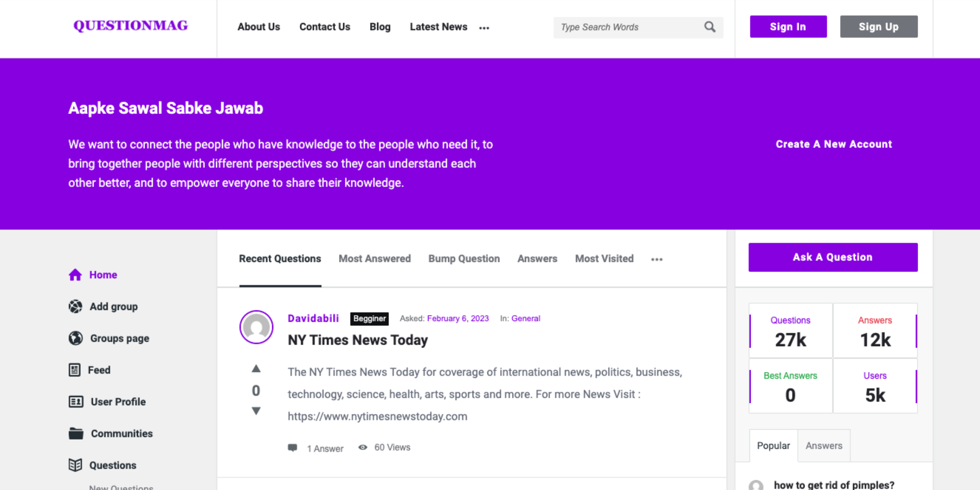Click the Groups page globe icon
Image resolution: width=980 pixels, height=490 pixels.
point(75,338)
